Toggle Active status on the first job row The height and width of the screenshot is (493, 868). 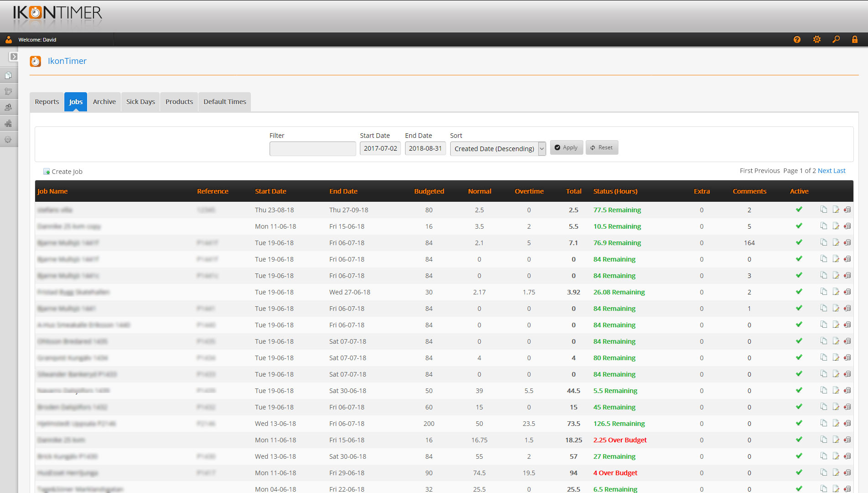pyautogui.click(x=799, y=209)
